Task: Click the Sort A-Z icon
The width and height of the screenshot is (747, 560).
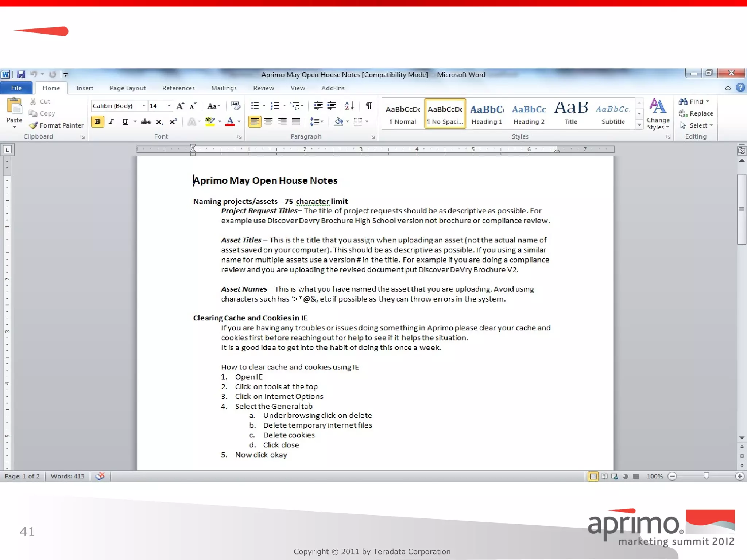Action: pyautogui.click(x=349, y=106)
